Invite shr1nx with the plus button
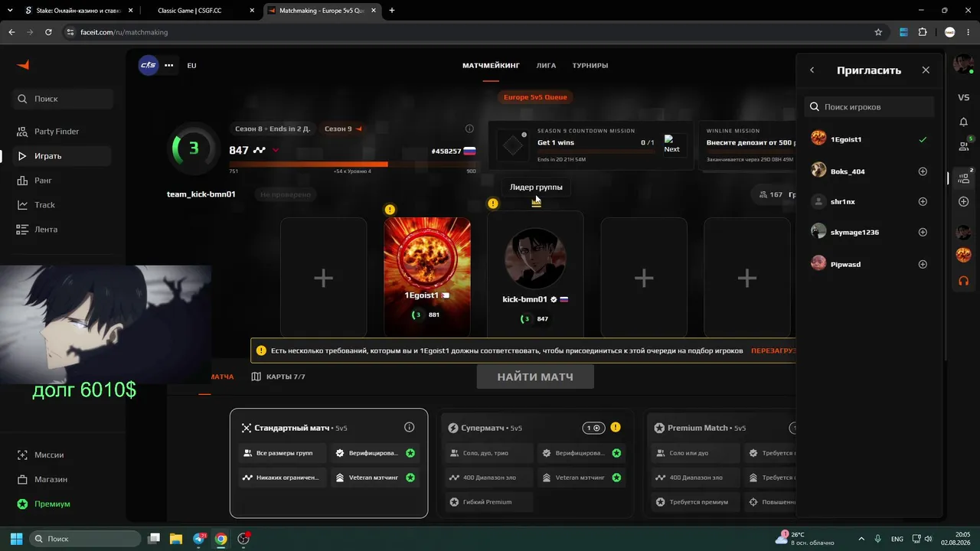This screenshot has width=980, height=551. (923, 202)
